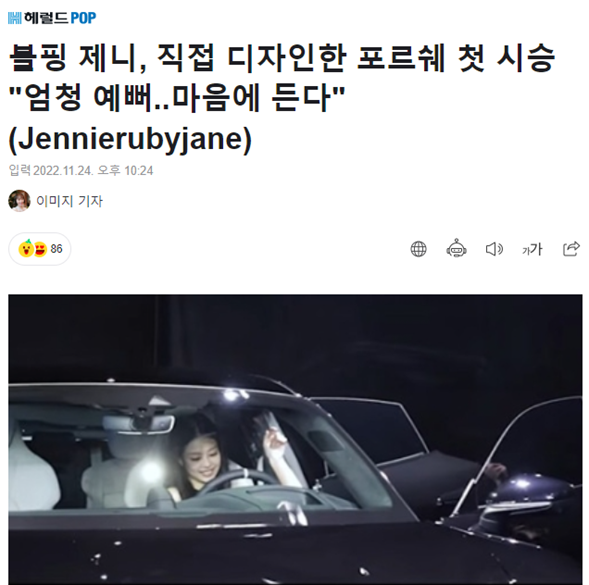Click POP text in the logo
The height and width of the screenshot is (585, 589).
click(x=83, y=18)
